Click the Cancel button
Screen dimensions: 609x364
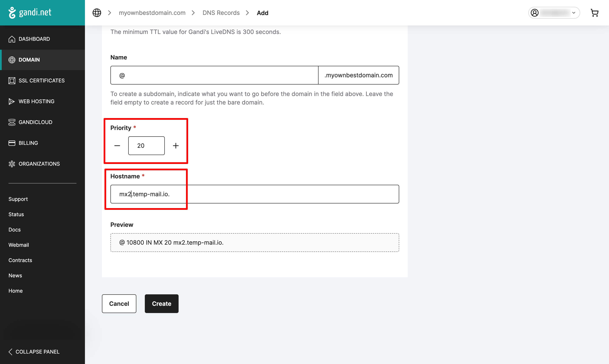119,304
